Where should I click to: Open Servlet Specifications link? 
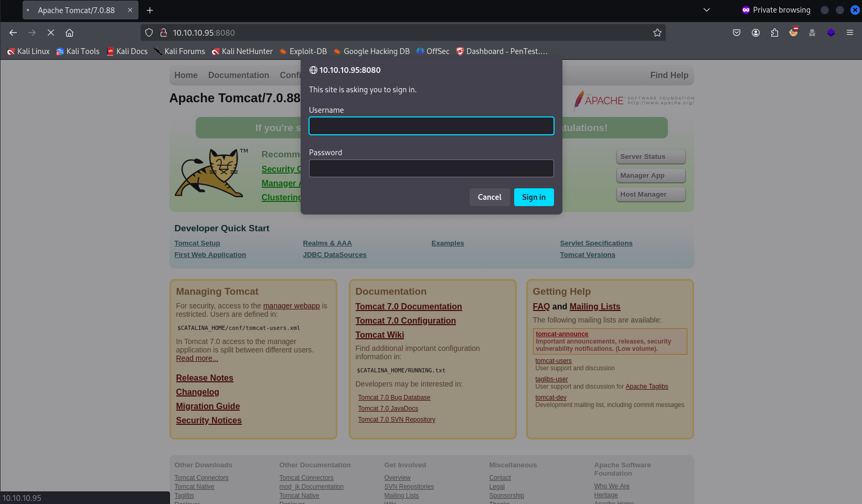[x=596, y=243]
